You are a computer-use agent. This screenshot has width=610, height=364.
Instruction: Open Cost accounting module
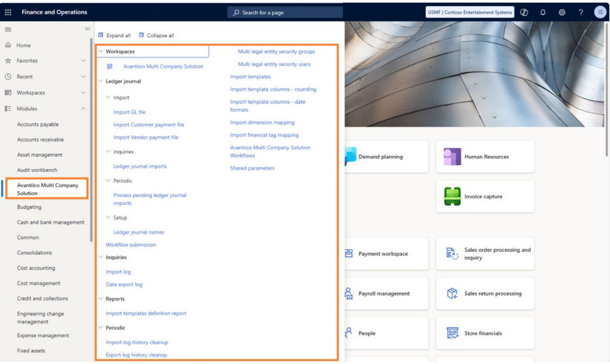[x=36, y=268]
